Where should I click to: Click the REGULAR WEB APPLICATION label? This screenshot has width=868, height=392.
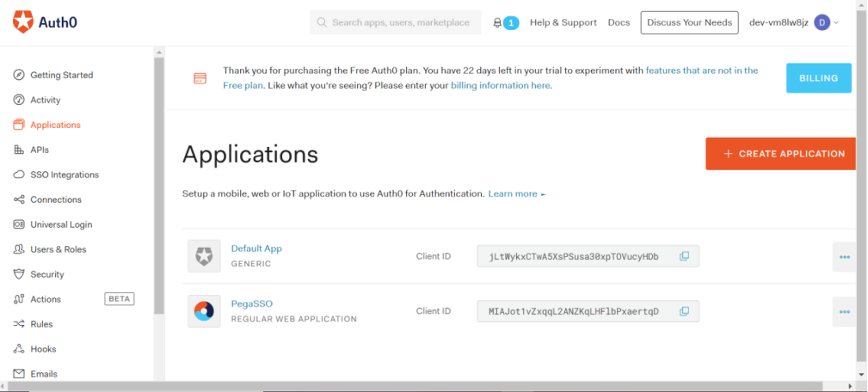(294, 319)
